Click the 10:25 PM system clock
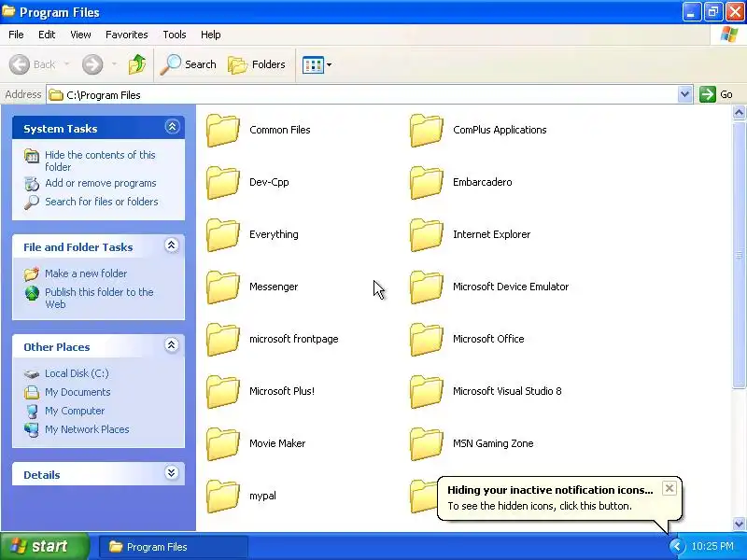Screen dimensions: 747x560 point(712,546)
